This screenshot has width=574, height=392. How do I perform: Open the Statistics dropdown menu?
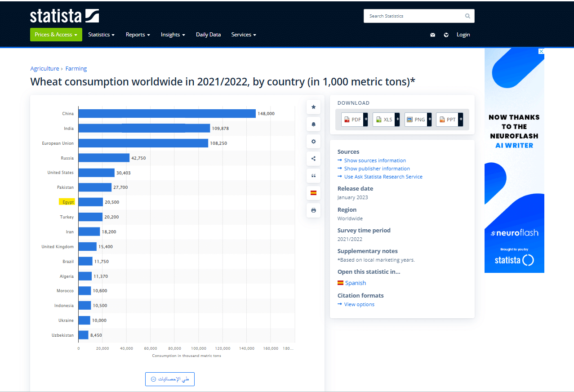pos(101,35)
